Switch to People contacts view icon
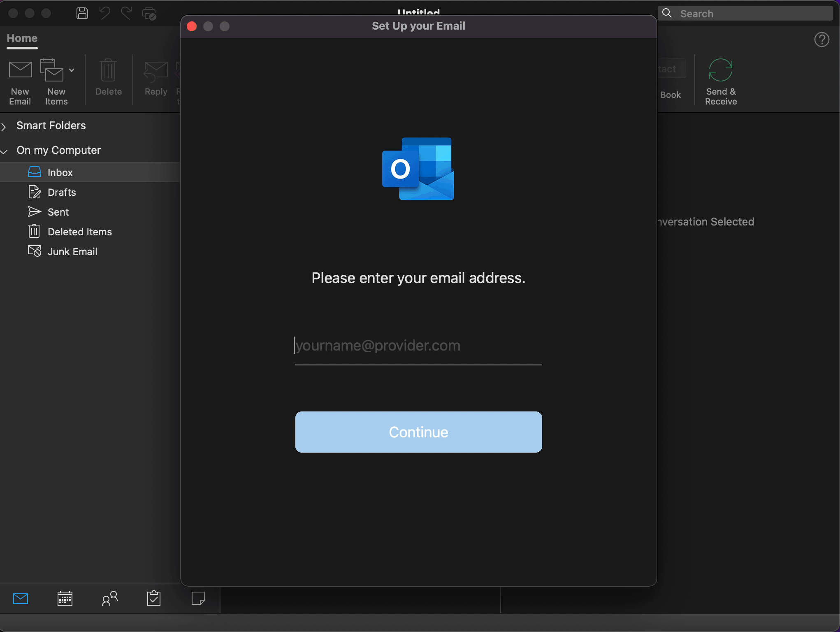840x632 pixels. click(x=110, y=598)
